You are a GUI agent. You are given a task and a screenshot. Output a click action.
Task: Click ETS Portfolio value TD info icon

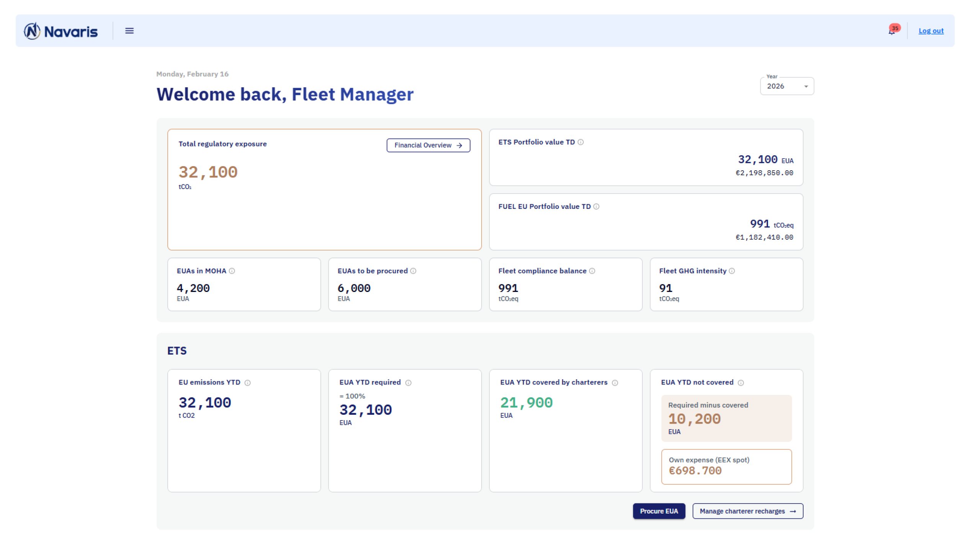581,142
